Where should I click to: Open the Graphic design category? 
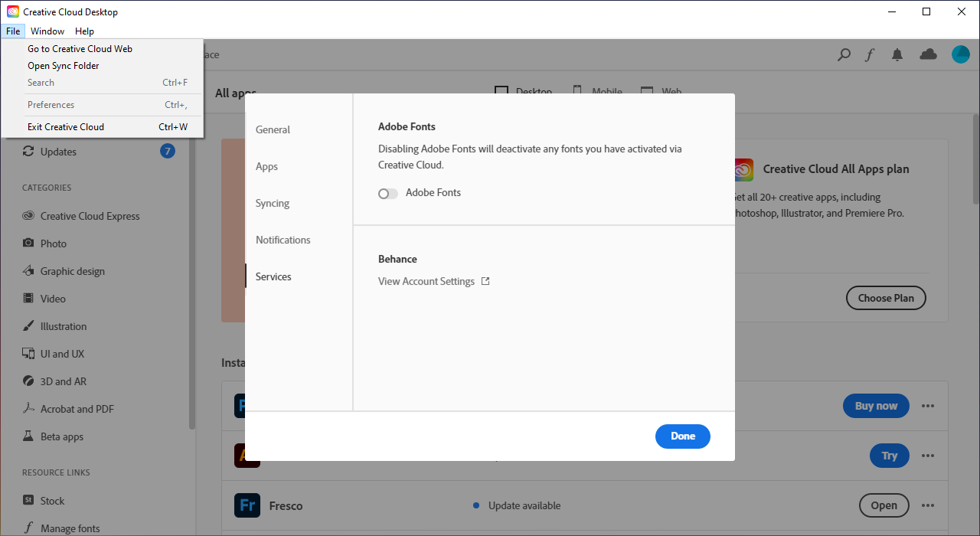pyautogui.click(x=73, y=271)
